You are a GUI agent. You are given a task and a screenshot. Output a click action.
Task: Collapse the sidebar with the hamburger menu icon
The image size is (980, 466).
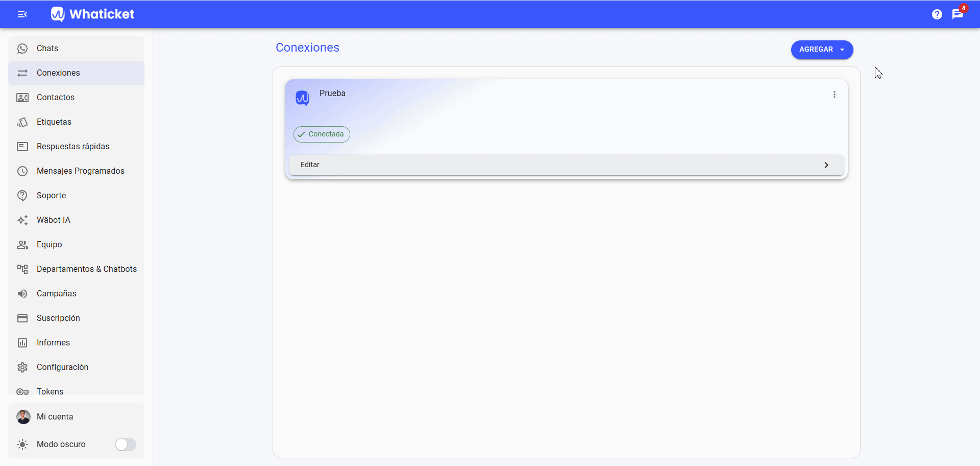click(x=22, y=14)
